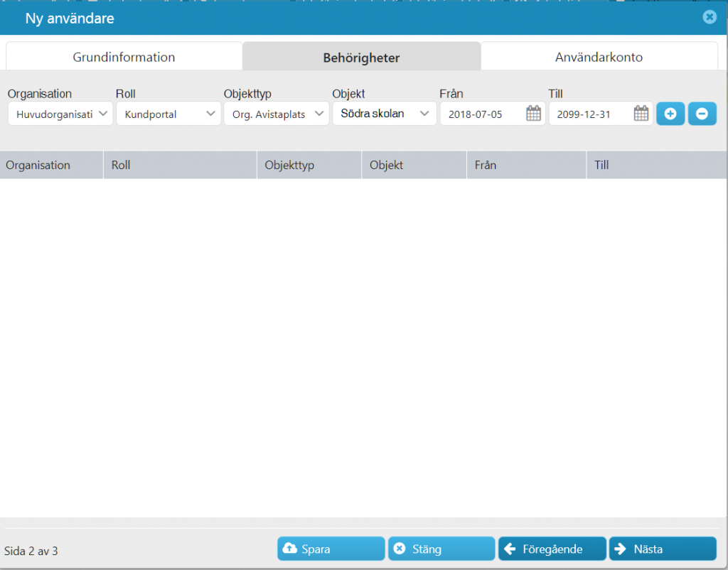The width and height of the screenshot is (728, 570).
Task: Sort by Från column header
Action: click(x=527, y=165)
